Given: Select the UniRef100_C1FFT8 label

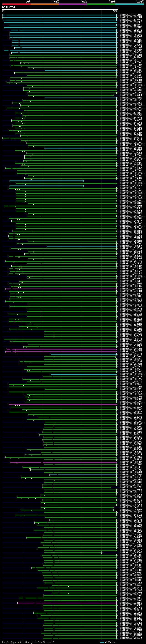Looking at the screenshot, I should [131, 60].
